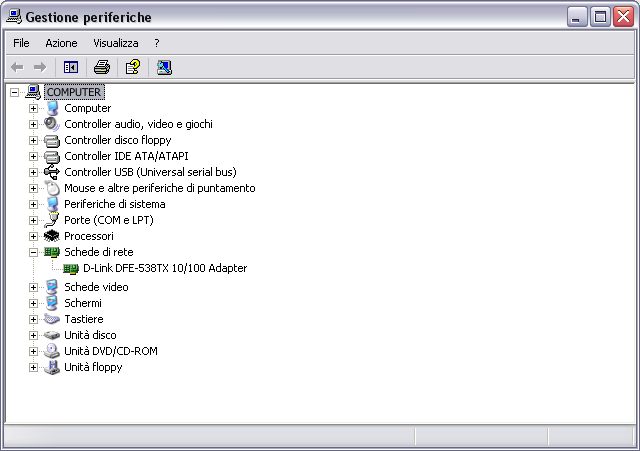Click the Unità floppy drive icon
Screen dimensions: 640x451
(x=52, y=367)
